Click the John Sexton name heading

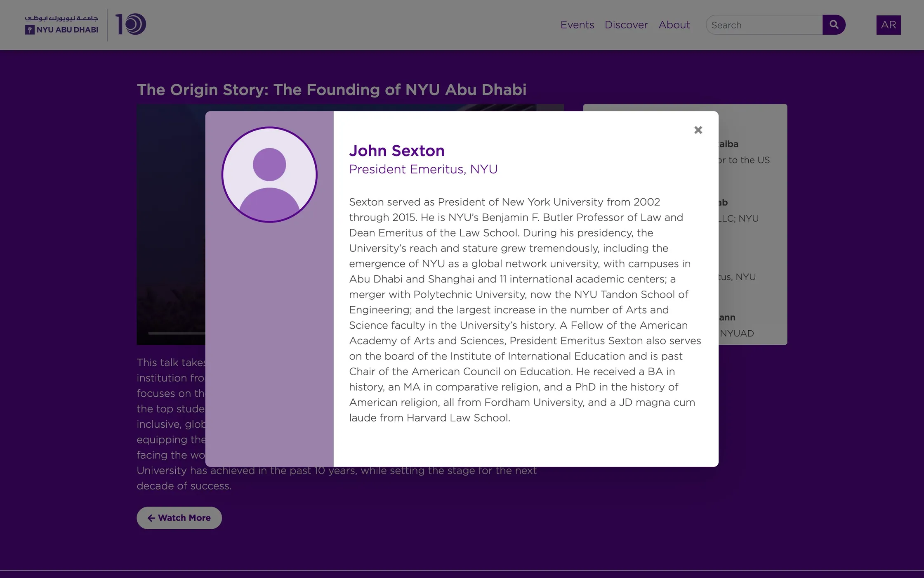coord(397,151)
